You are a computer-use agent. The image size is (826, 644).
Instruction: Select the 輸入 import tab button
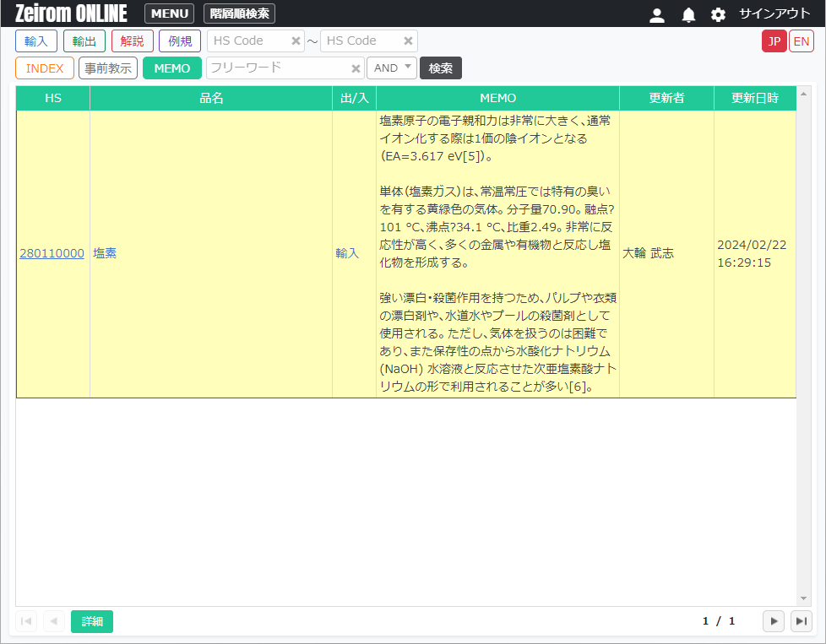36,41
